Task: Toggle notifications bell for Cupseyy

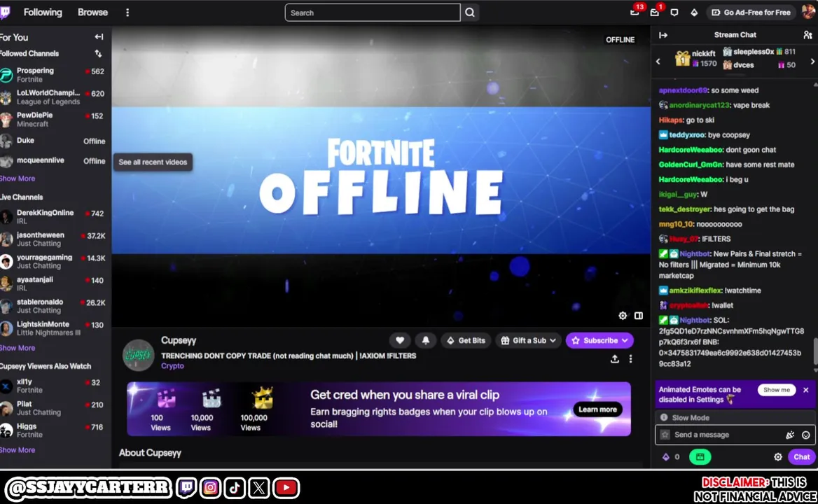Action: pos(426,340)
